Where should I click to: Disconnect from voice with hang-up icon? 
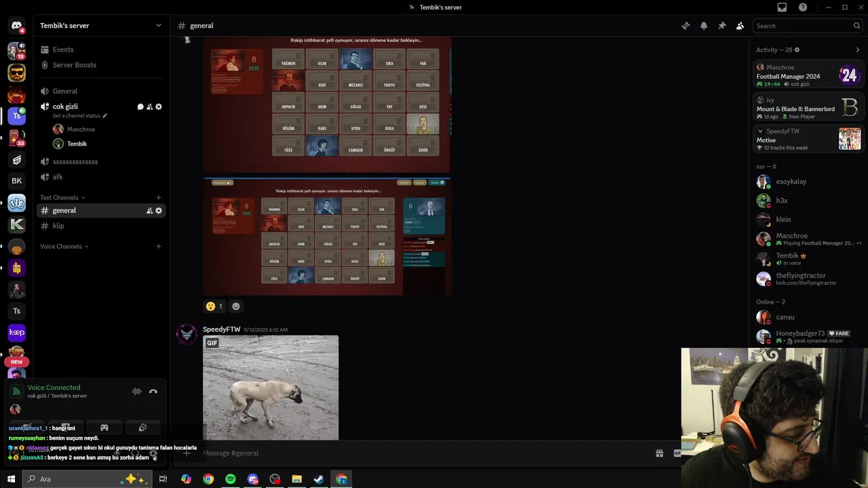pos(153,391)
